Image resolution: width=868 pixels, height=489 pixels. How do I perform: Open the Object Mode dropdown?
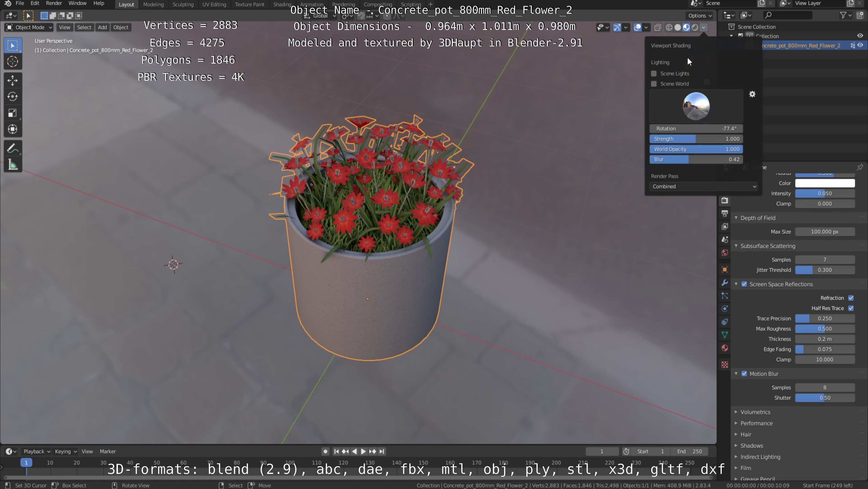click(29, 28)
